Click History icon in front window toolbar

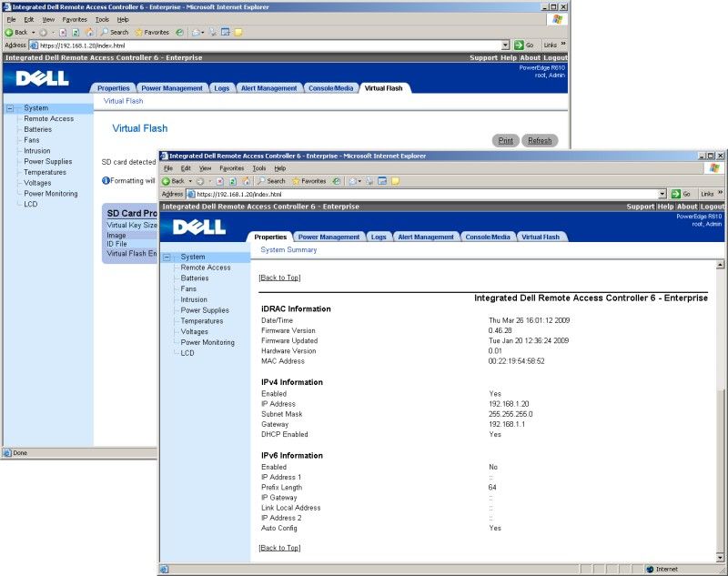point(337,181)
